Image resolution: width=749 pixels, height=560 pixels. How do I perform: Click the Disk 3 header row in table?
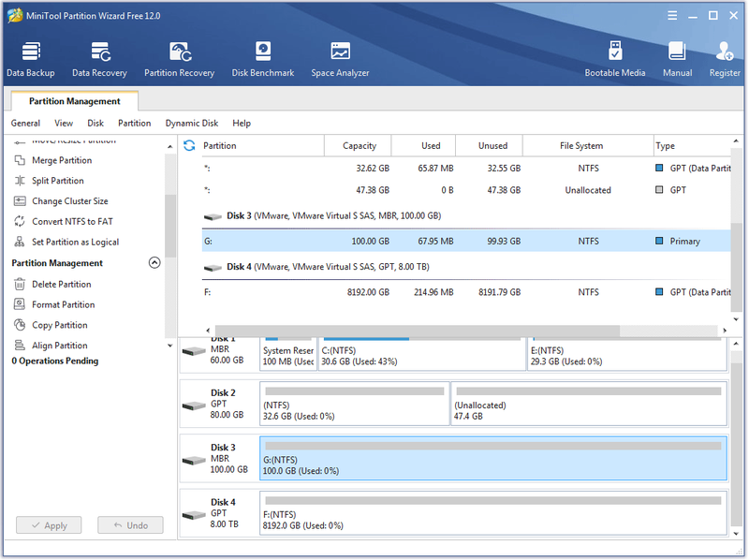pos(465,216)
